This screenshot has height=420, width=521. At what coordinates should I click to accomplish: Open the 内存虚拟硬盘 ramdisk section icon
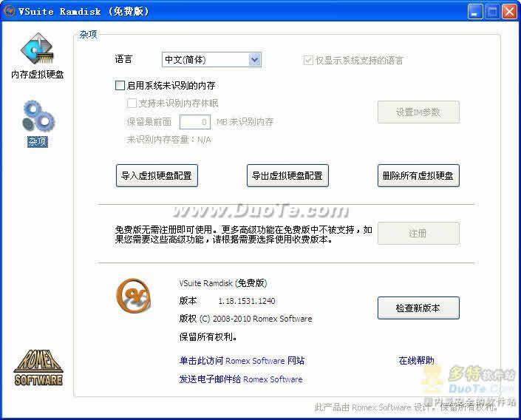click(37, 49)
